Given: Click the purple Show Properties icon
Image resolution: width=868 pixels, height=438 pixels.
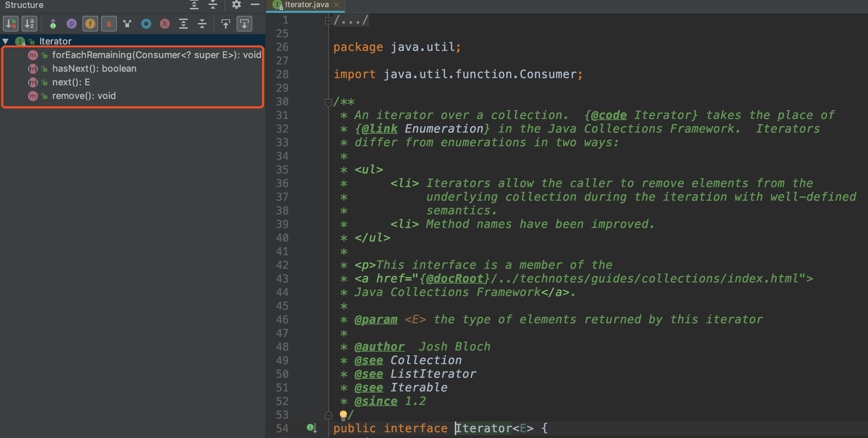Looking at the screenshot, I should [x=72, y=24].
